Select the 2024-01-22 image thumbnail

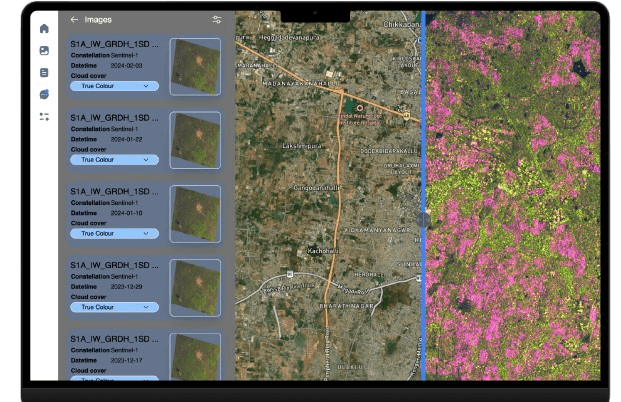[195, 139]
